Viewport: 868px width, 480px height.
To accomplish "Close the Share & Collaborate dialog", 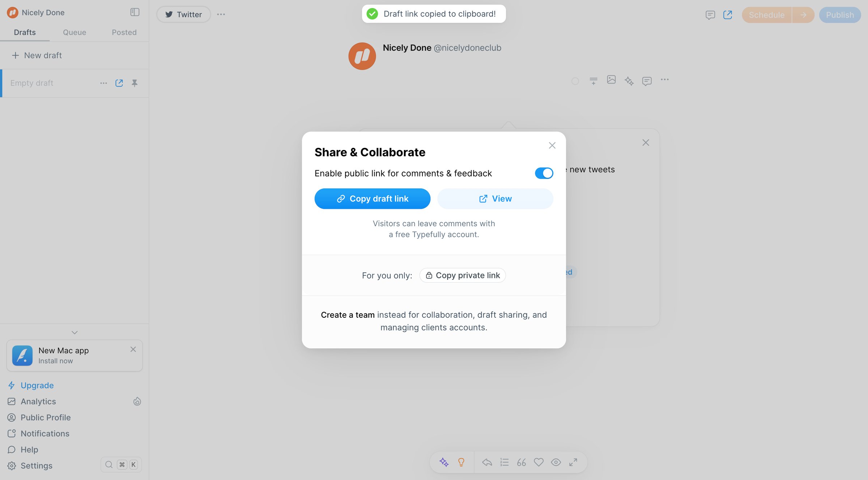I will point(552,145).
